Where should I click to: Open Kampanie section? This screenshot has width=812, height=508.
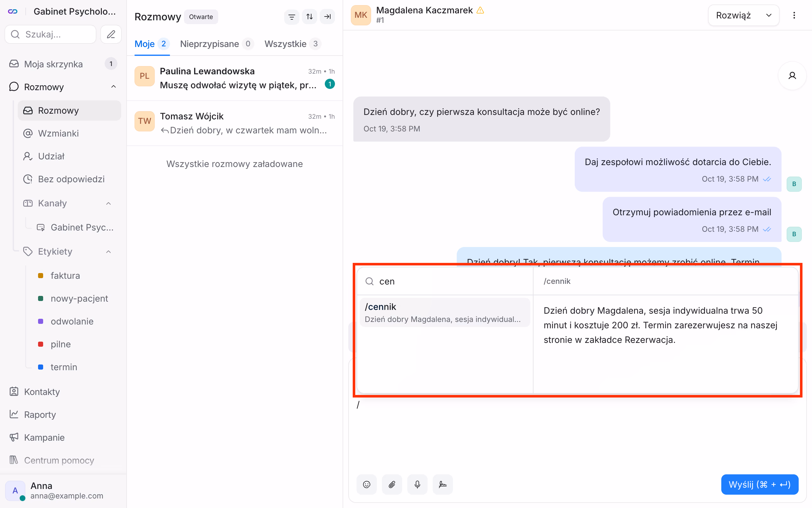point(63,437)
